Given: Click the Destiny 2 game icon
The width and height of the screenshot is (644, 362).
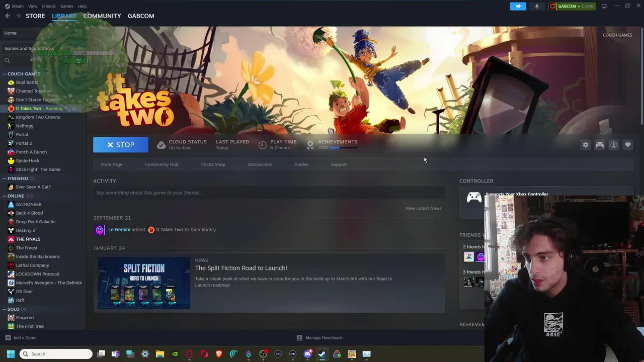Looking at the screenshot, I should click(x=11, y=230).
